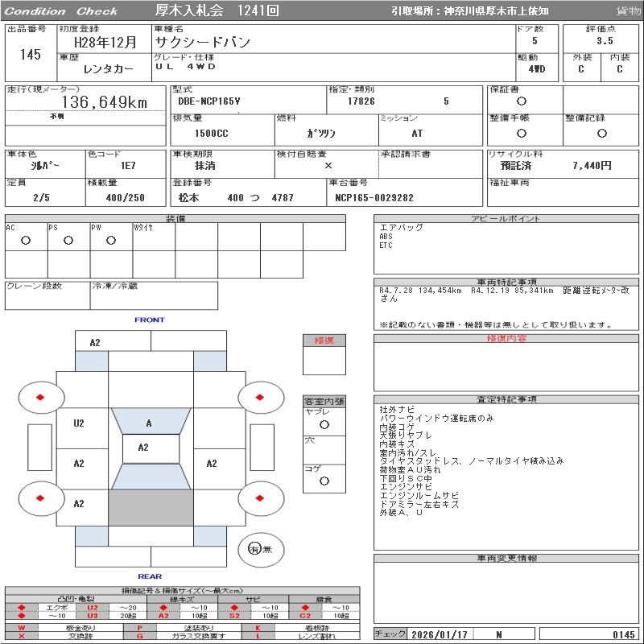
Task: Click the circled 有 mark near the rear
Action: [x=254, y=549]
